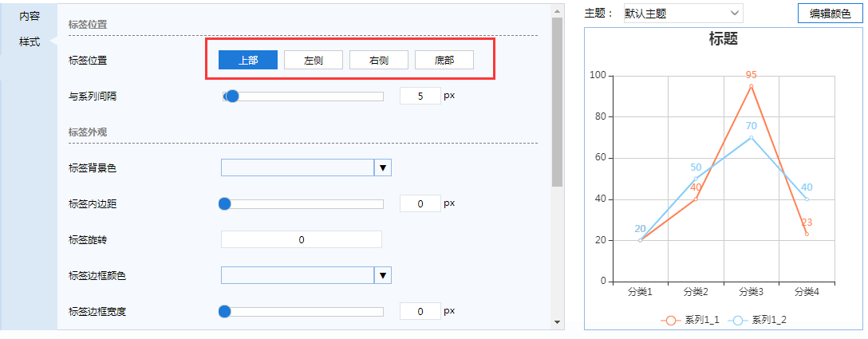This screenshot has width=868, height=339.
Task: Focus the 标签旋转 input field
Action: click(x=302, y=239)
